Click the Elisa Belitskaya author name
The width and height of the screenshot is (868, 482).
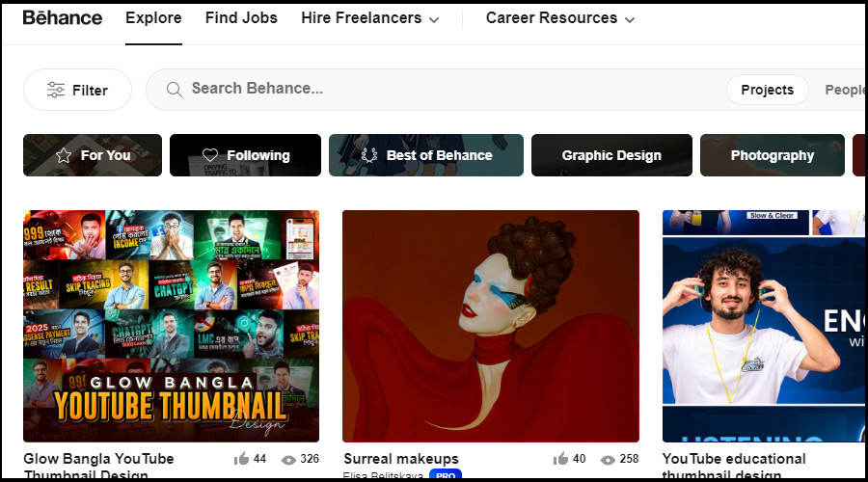click(383, 475)
